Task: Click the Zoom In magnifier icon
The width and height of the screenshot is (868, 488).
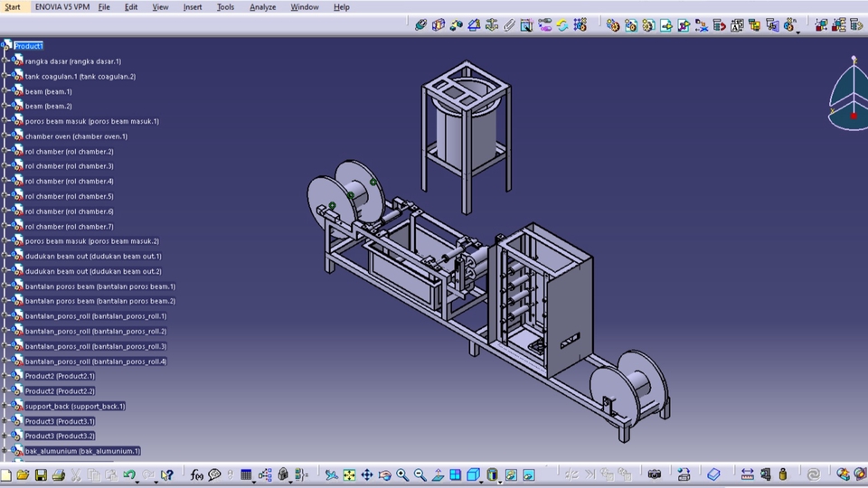Action: coord(402,474)
